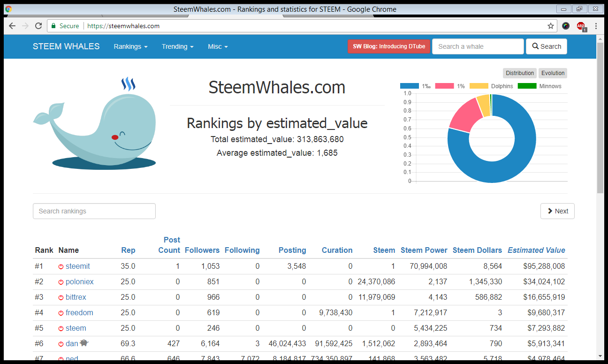Sort table by Curation column
608x364 pixels.
[x=337, y=250]
